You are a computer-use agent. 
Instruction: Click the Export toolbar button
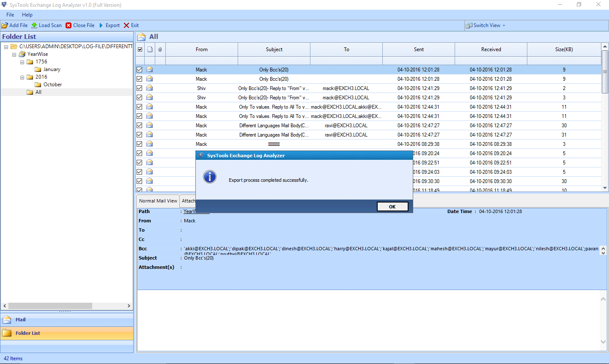[109, 25]
